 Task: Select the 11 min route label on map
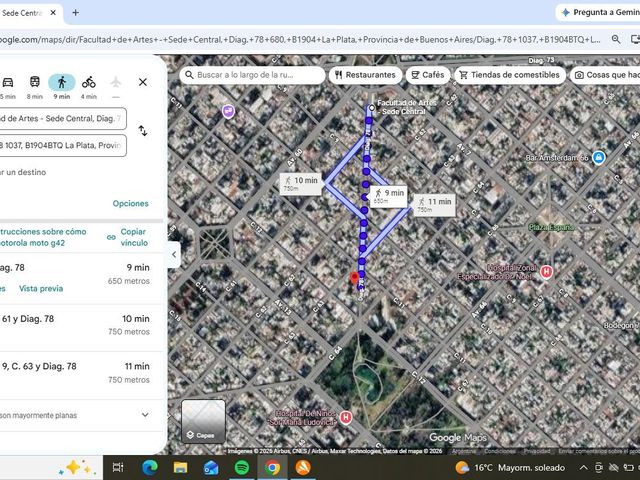(x=434, y=205)
